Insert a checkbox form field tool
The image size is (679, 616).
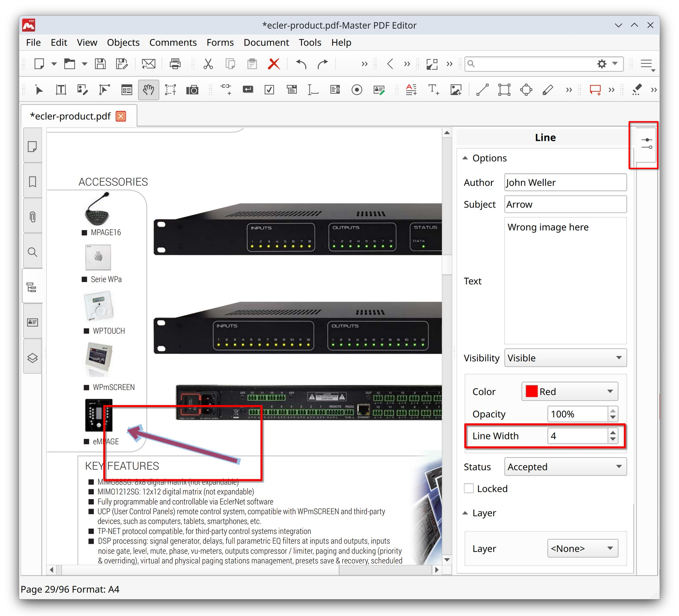coord(269,90)
